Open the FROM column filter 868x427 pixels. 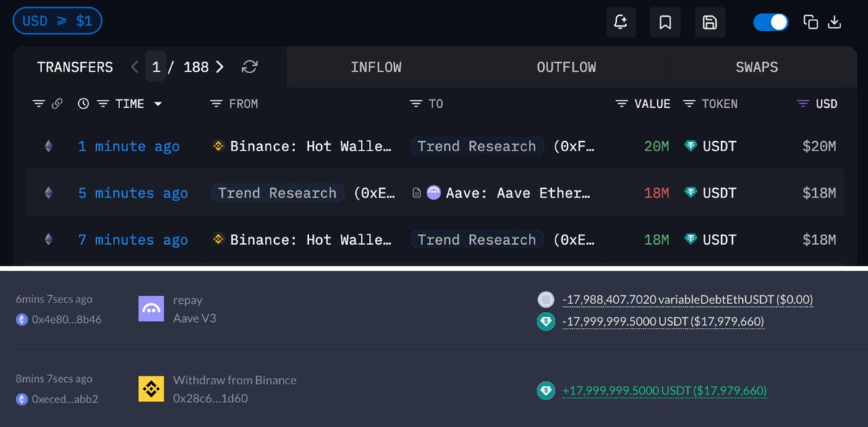coord(216,104)
